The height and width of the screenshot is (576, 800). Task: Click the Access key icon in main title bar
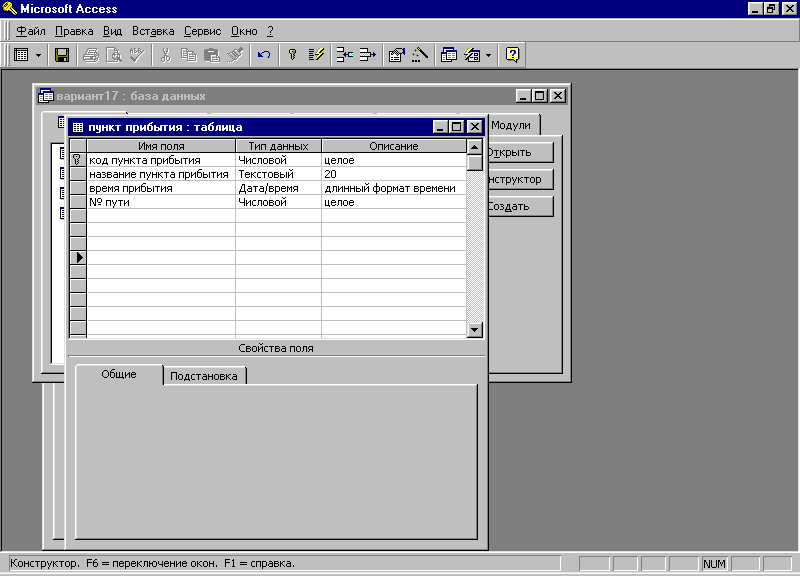(9, 9)
